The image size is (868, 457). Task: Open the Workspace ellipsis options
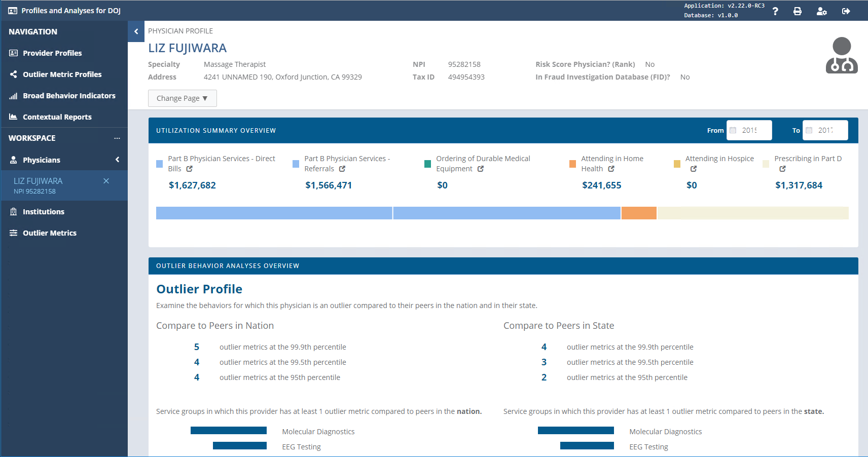(x=117, y=138)
